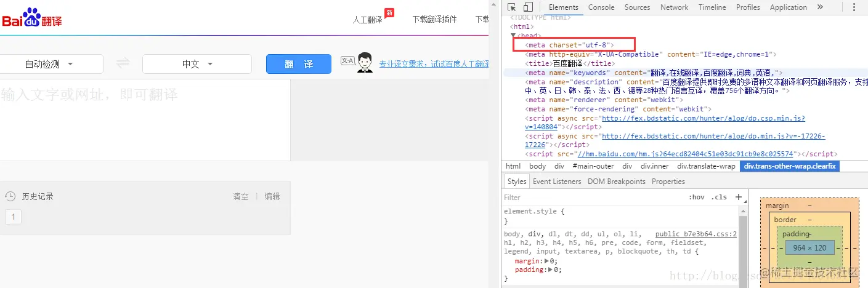Screen dimensions: 868x288
Task: Switch to the Timeline tab
Action: click(x=712, y=7)
